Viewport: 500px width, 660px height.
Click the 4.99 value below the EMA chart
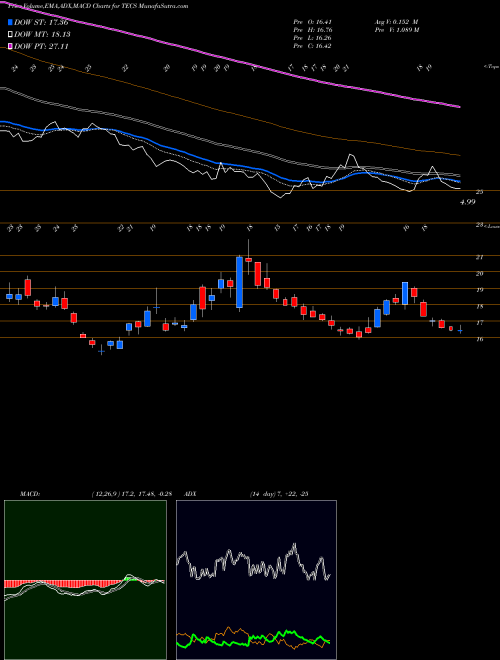pyautogui.click(x=468, y=202)
